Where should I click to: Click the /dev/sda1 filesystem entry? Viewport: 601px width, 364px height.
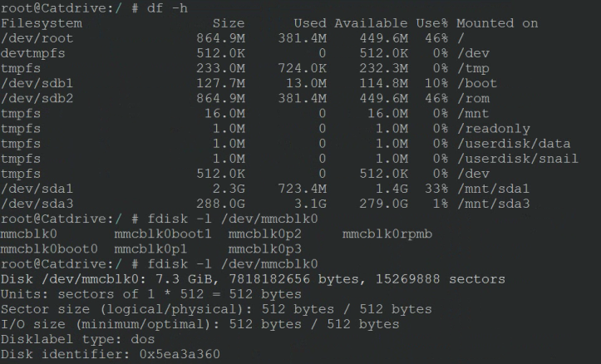[x=37, y=189]
